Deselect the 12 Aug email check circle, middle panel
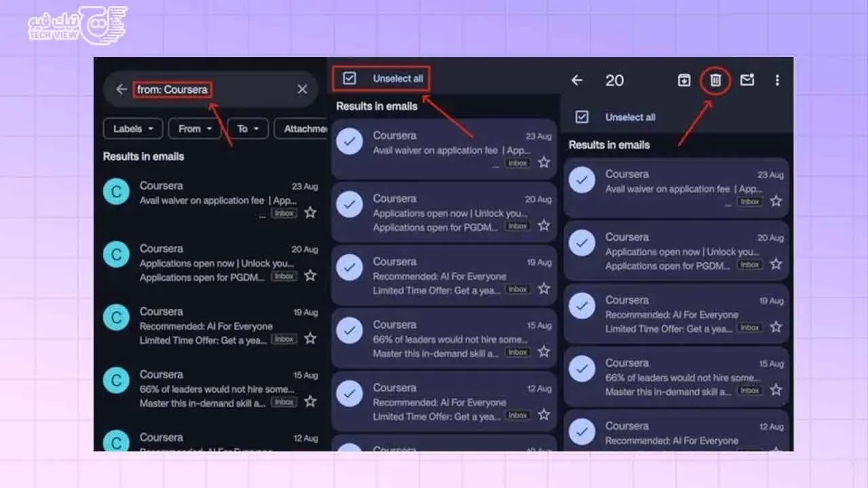This screenshot has width=868, height=488. (350, 394)
